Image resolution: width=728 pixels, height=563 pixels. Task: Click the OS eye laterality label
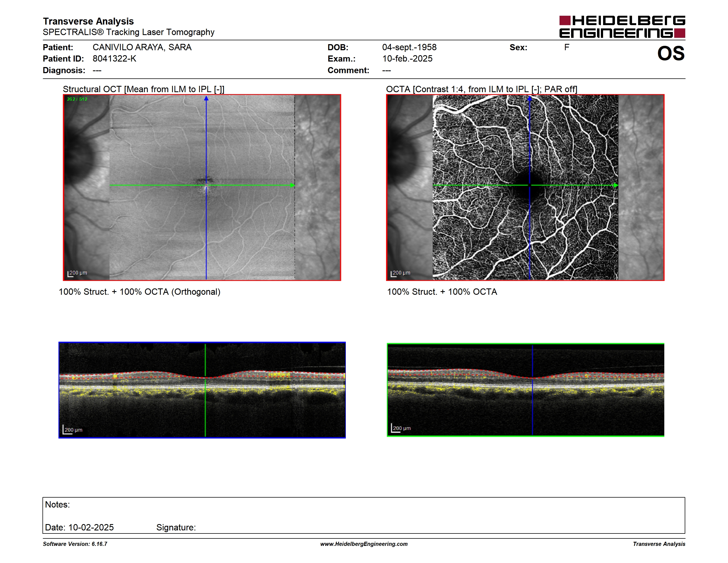(x=671, y=53)
